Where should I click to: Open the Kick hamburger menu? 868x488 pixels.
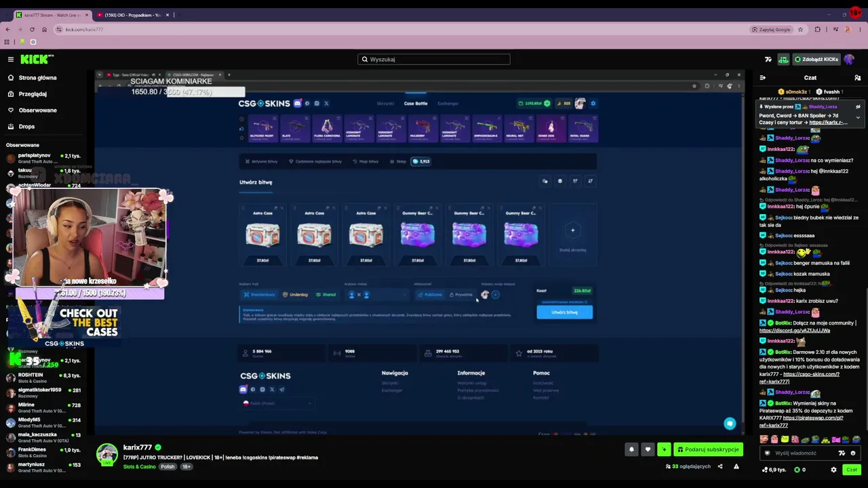[11, 60]
